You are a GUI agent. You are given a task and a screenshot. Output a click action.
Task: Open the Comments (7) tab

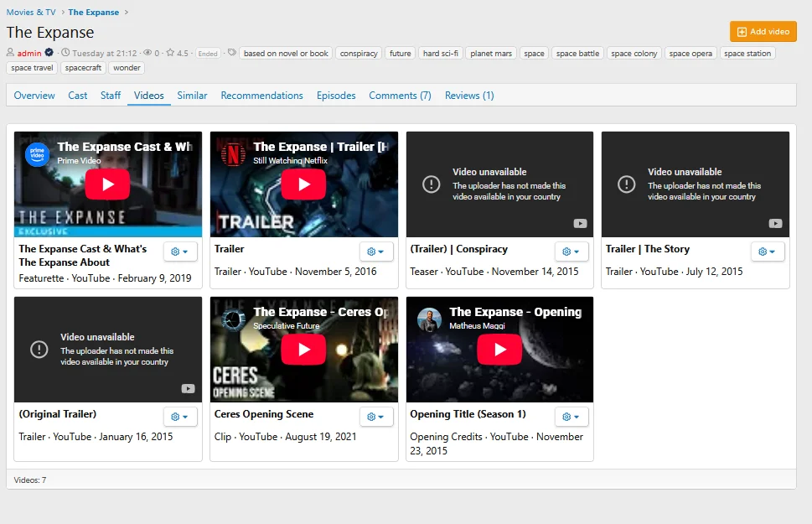coord(400,96)
